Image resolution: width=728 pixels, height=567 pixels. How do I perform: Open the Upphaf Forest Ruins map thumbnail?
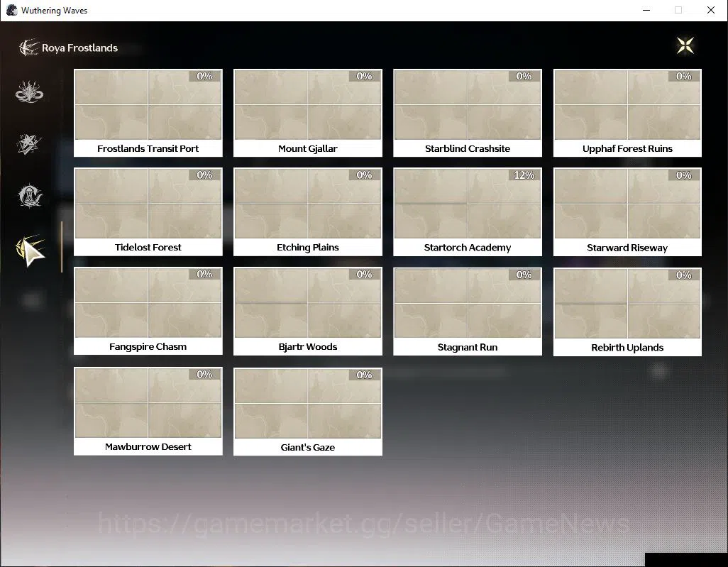[x=627, y=105]
